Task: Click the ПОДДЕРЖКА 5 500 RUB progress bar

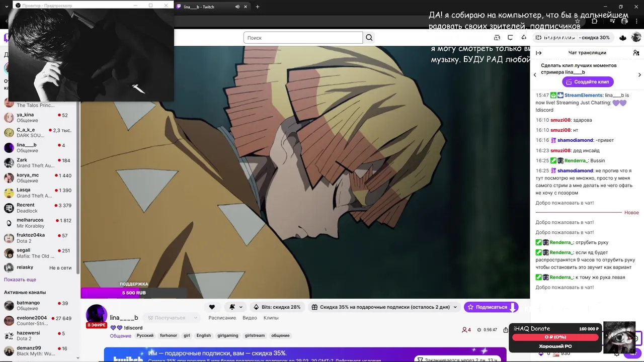Action: point(134,293)
